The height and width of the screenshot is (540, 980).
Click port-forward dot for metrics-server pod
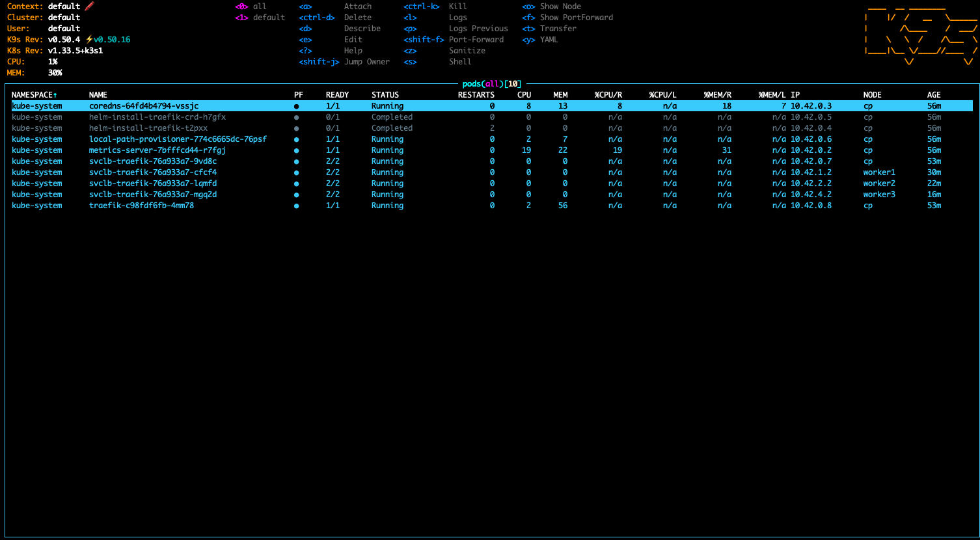click(x=297, y=150)
